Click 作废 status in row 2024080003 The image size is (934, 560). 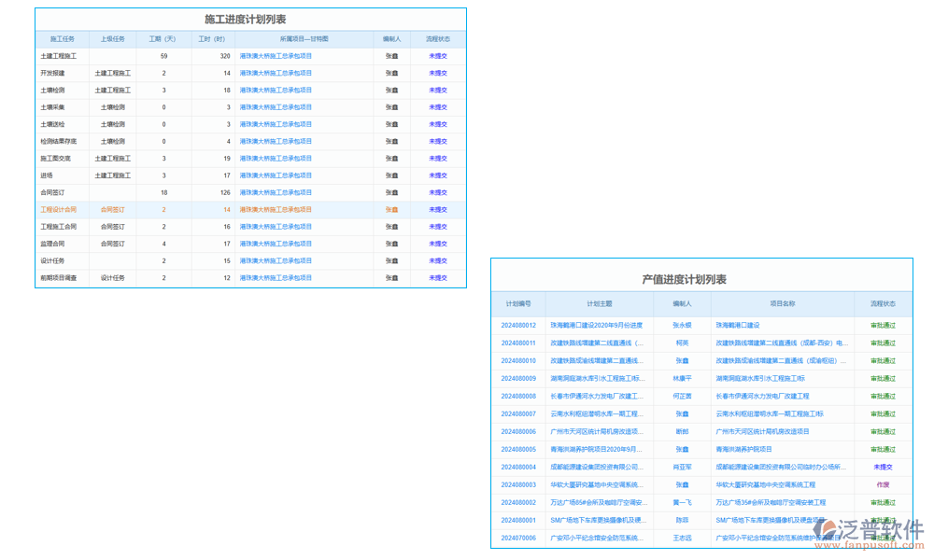883,485
